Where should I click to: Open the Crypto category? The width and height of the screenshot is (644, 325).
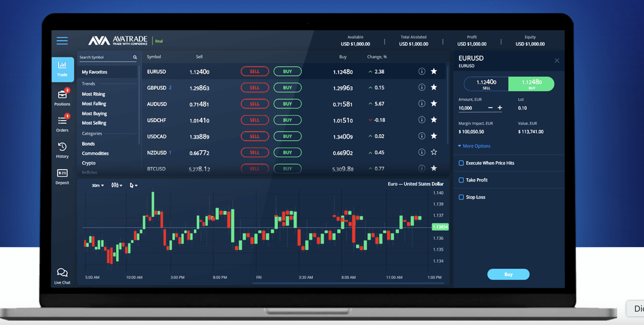point(88,163)
